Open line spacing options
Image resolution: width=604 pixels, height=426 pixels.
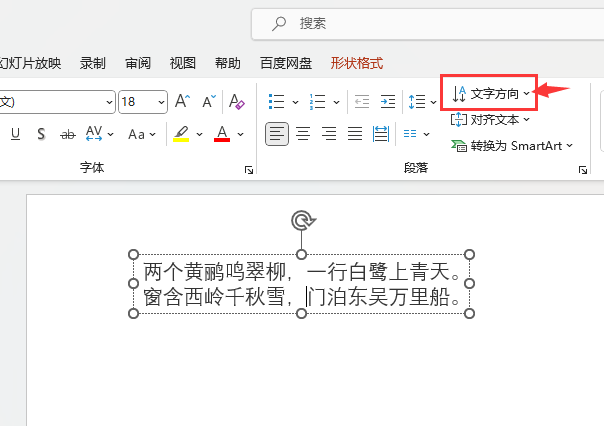coord(422,102)
